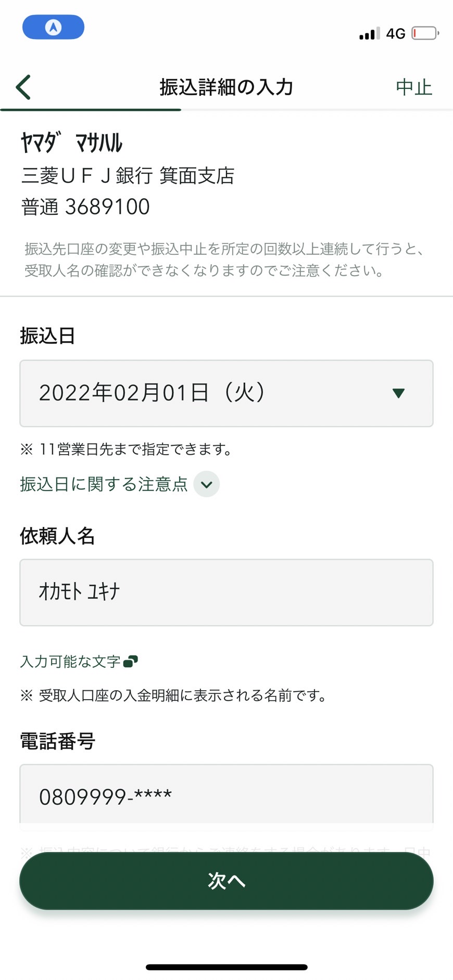Tap the home indicator bar at bottom
The height and width of the screenshot is (980, 453).
pyautogui.click(x=227, y=967)
